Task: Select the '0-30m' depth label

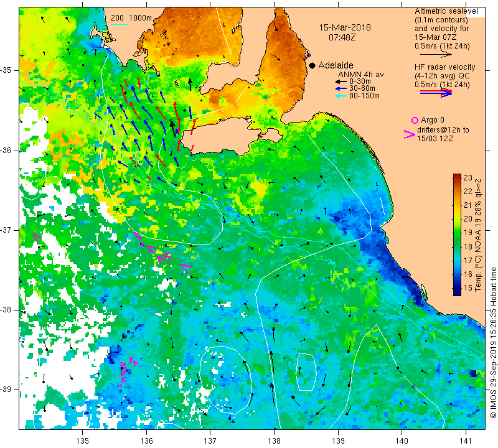Action: point(360,82)
